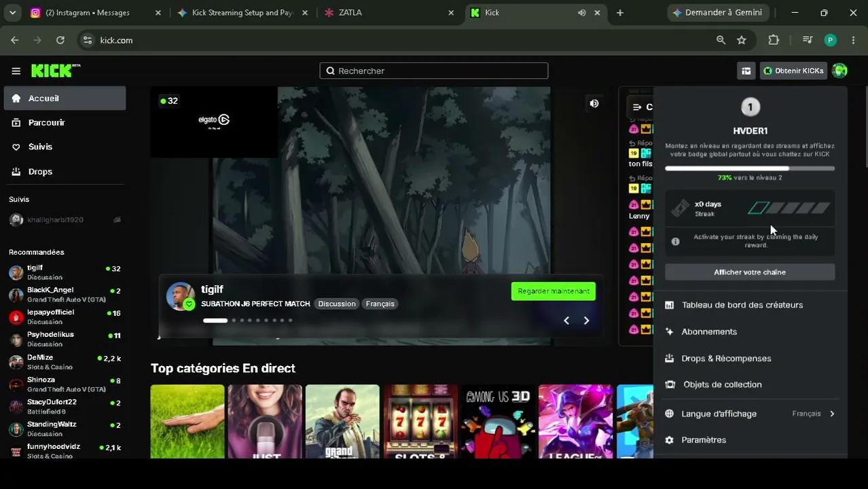Screen dimensions: 868x489
Task: Open Drops in the left sidebar
Action: coord(65,172)
